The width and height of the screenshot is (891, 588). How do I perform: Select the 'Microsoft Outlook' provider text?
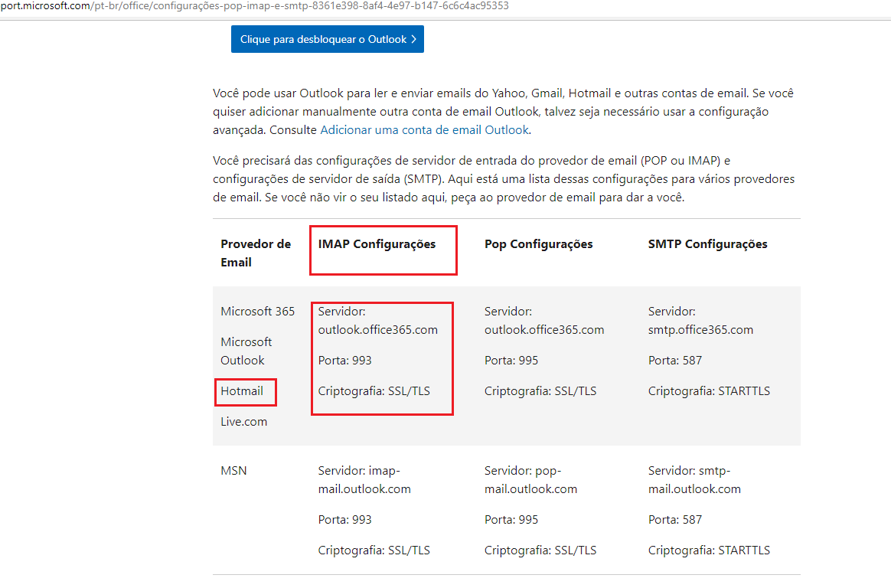[x=246, y=351]
